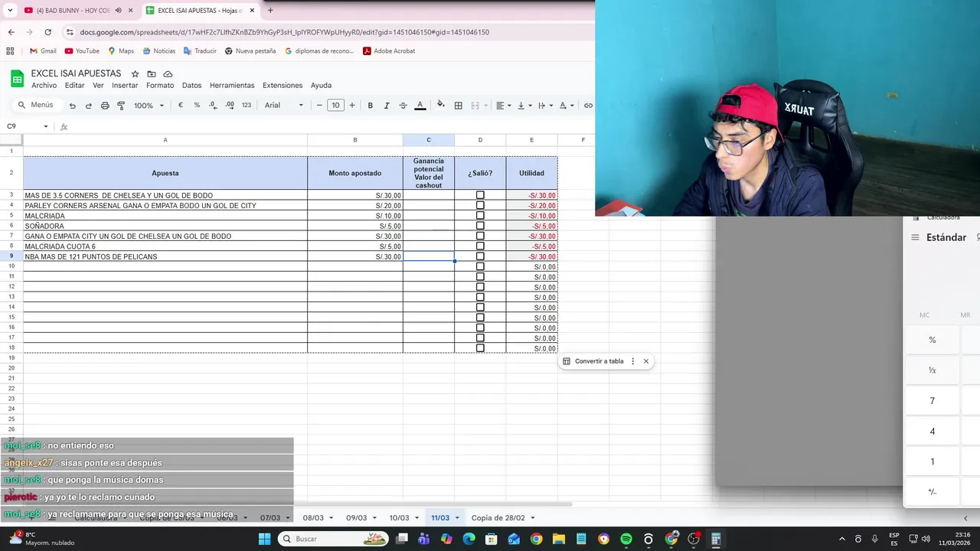
Task: Open the Menús search box
Action: (36, 106)
